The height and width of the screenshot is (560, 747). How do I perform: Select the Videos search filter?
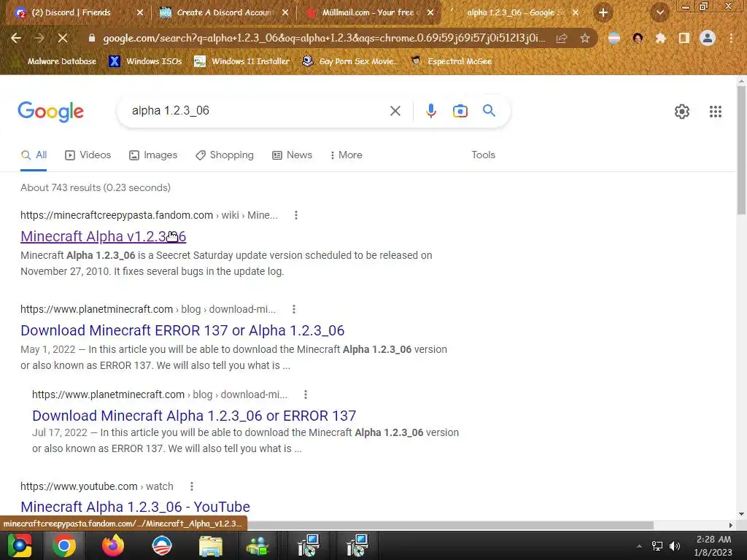coord(88,155)
